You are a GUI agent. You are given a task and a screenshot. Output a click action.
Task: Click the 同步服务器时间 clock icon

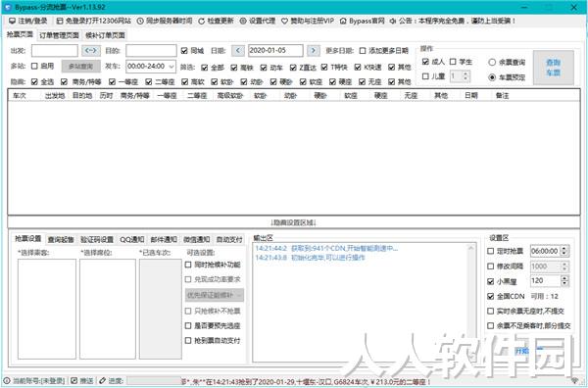pos(140,21)
